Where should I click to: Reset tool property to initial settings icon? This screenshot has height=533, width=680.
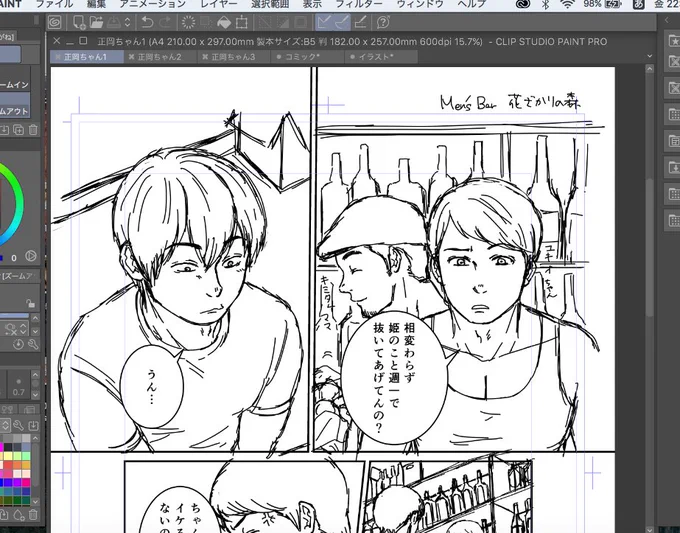point(18,345)
